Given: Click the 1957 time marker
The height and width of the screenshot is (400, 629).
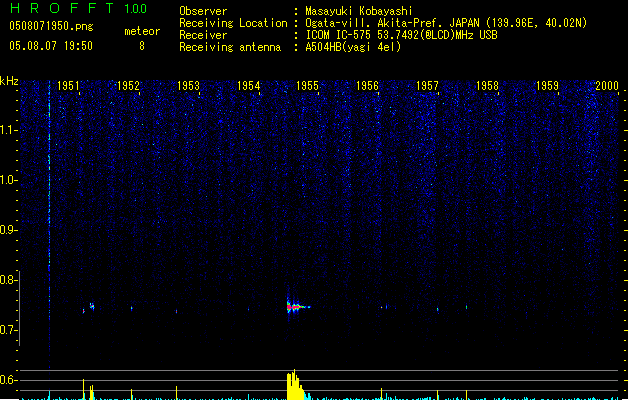Looking at the screenshot, I should [427, 86].
